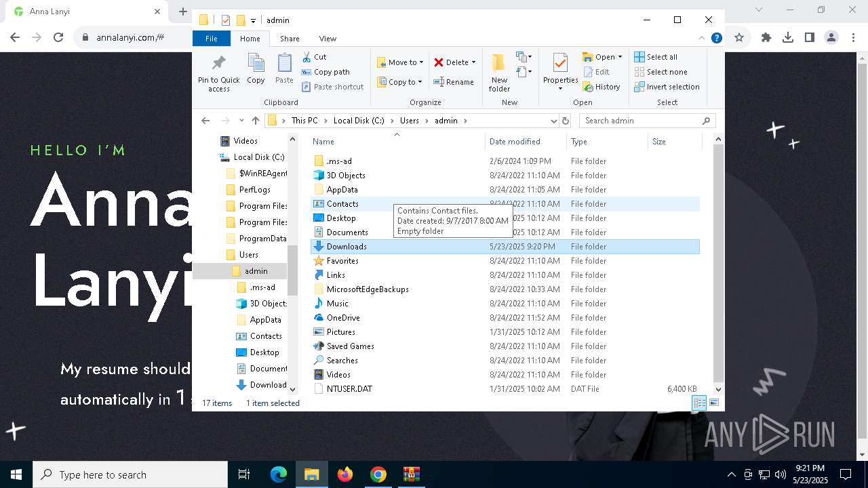Image resolution: width=868 pixels, height=488 pixels.
Task: Click Pin to Quick access icon
Action: 218,64
